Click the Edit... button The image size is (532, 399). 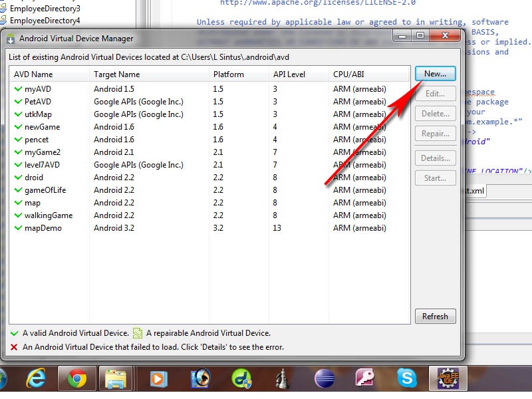click(435, 94)
